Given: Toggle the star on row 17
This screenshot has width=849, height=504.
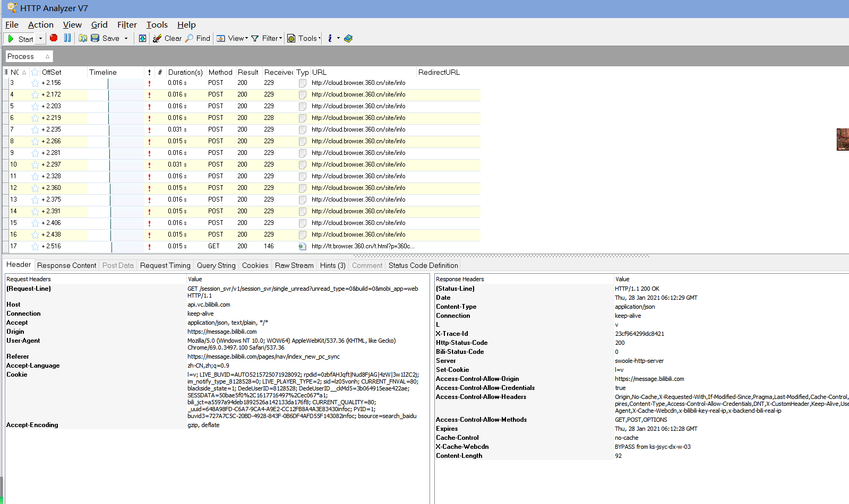Looking at the screenshot, I should [35, 247].
